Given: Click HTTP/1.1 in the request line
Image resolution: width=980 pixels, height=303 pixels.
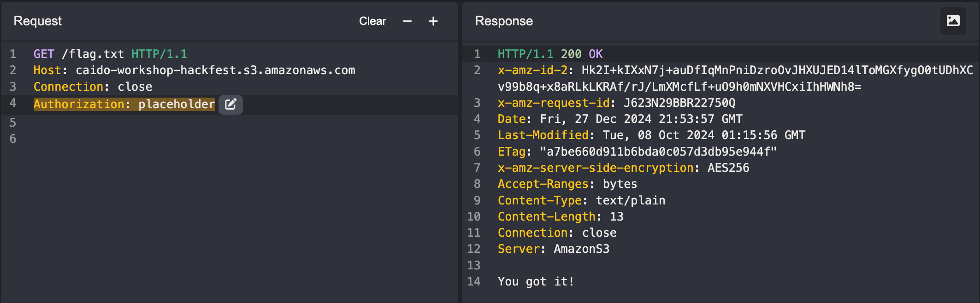Looking at the screenshot, I should (x=159, y=54).
